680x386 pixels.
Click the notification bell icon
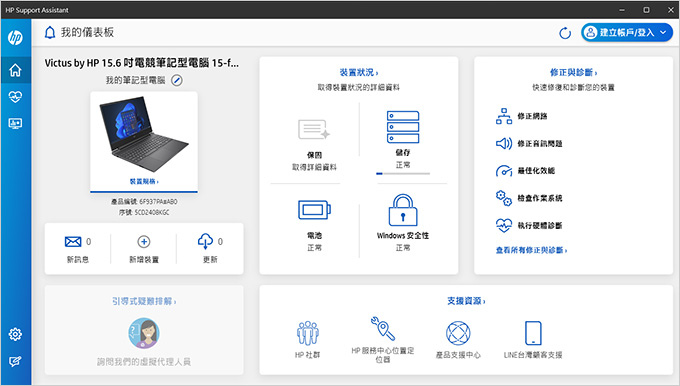click(50, 33)
